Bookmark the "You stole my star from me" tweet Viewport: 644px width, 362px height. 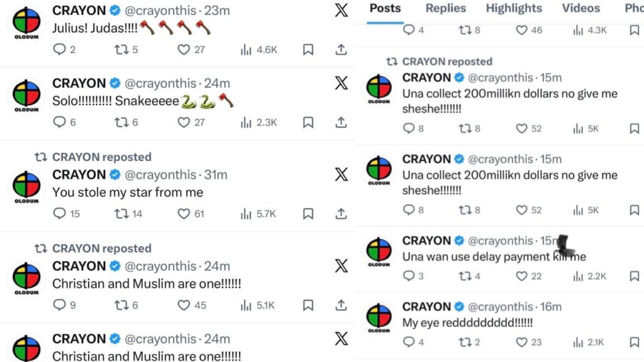tap(308, 214)
